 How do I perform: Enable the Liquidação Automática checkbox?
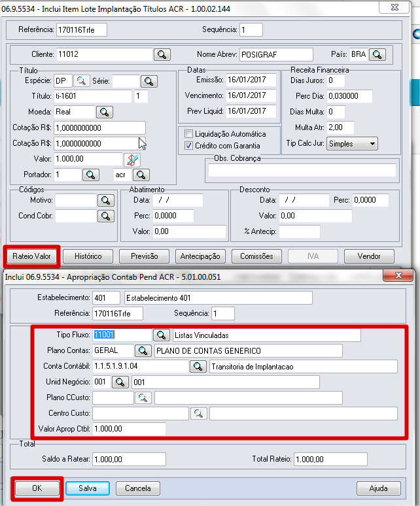click(x=188, y=133)
